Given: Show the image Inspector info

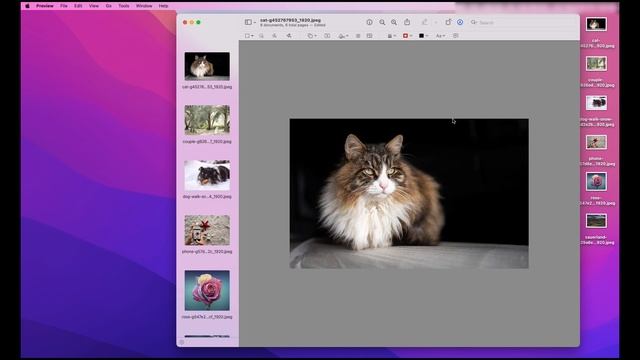Looking at the screenshot, I should pos(369,22).
